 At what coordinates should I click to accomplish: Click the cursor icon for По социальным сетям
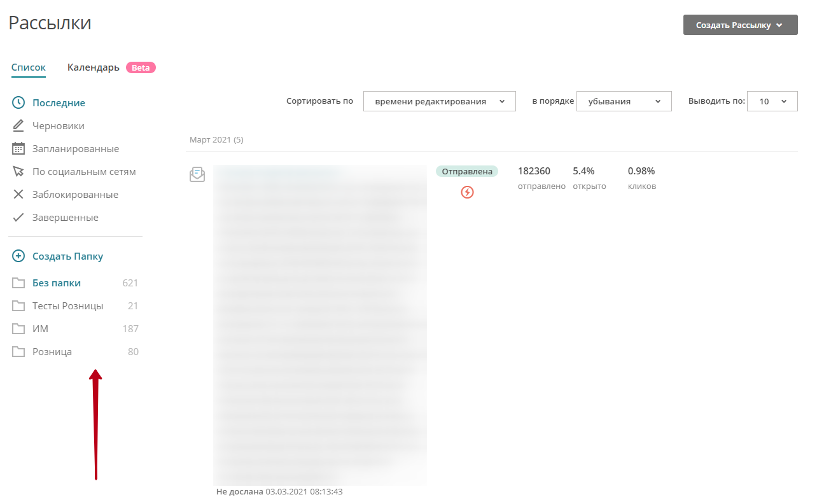tap(18, 172)
